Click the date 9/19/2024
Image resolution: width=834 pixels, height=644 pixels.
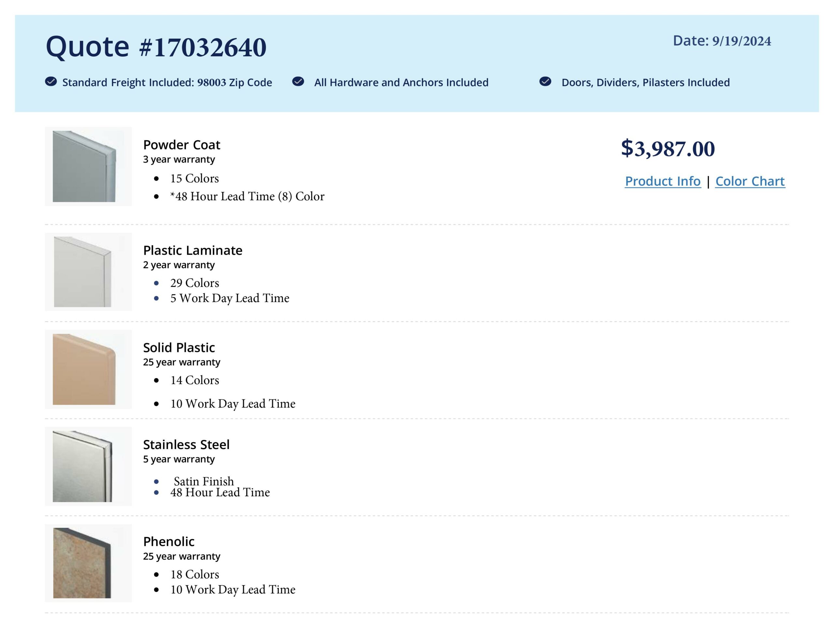pyautogui.click(x=741, y=41)
